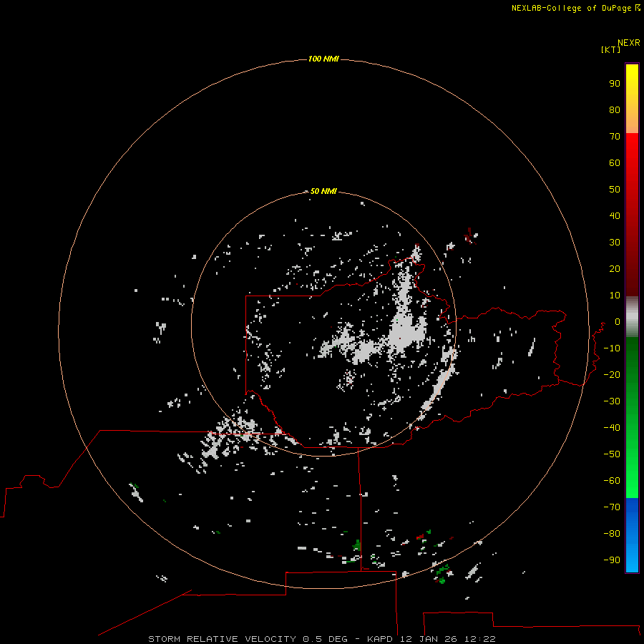Click the 20 value on velocity scale

[615, 268]
